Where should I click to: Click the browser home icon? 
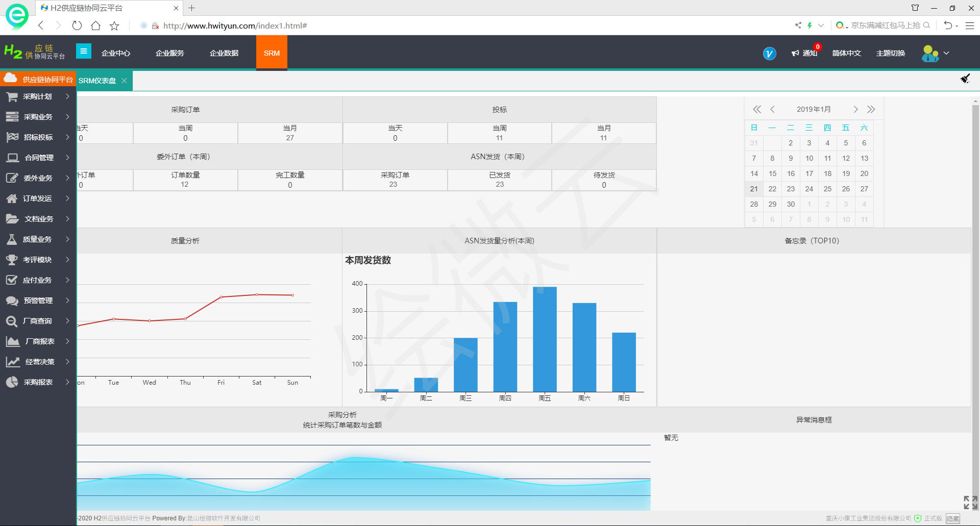[95, 26]
